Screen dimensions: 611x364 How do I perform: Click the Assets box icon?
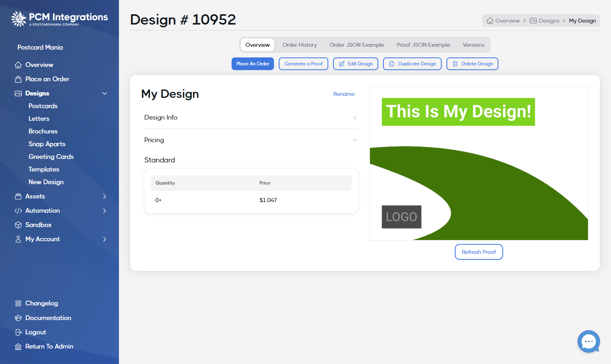point(18,196)
